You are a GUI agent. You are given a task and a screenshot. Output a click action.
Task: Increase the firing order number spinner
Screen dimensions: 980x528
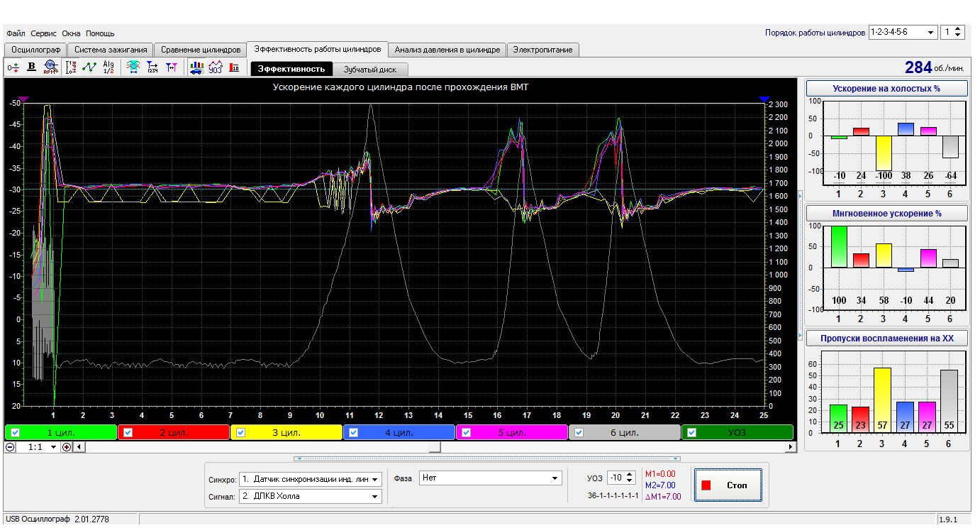(x=959, y=29)
